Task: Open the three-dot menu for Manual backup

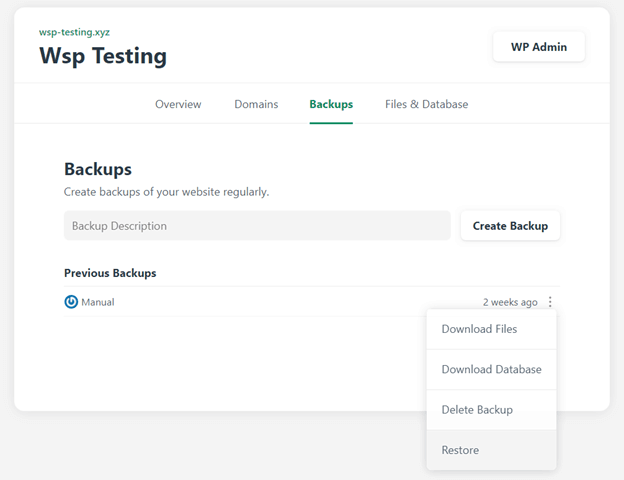Action: pyautogui.click(x=550, y=302)
